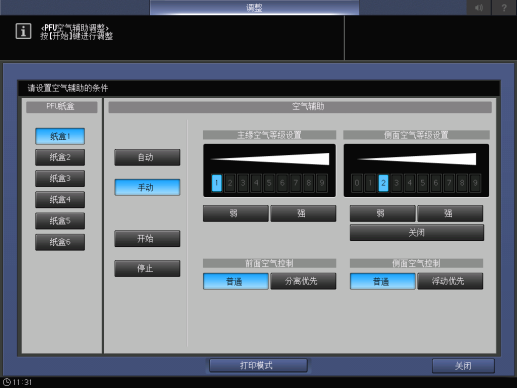Screen dimensions: 517x388
Task: Switch to 自动 mode
Action: (x=147, y=157)
